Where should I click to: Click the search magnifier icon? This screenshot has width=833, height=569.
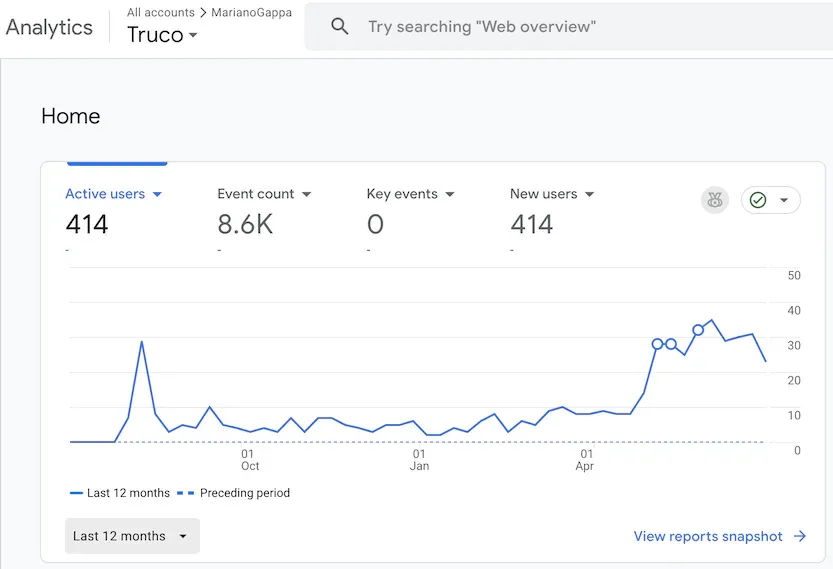[x=339, y=26]
